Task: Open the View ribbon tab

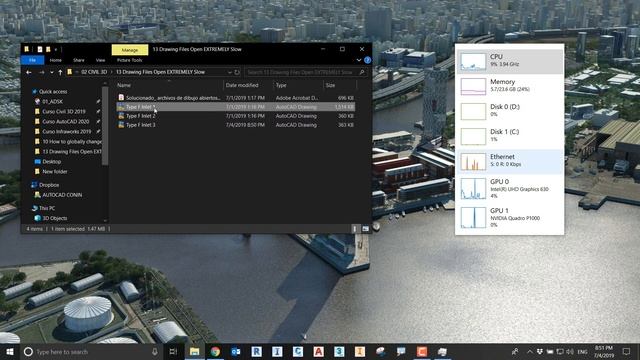Action: 100,60
